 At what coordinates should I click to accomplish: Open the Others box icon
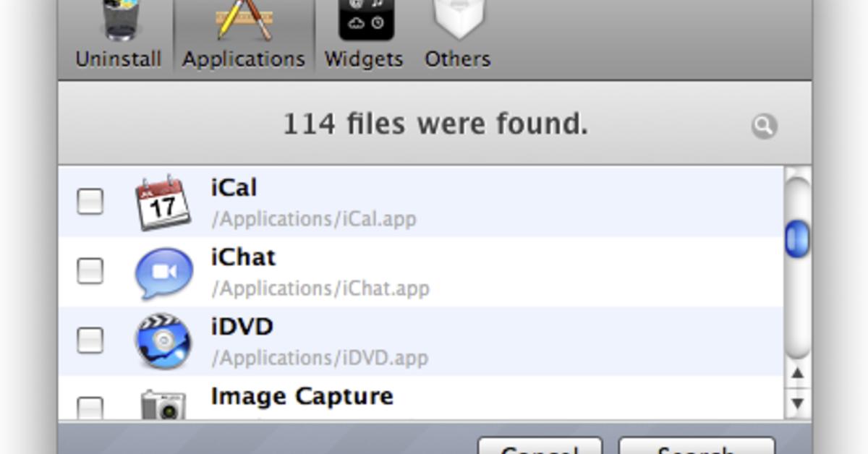coord(458,20)
